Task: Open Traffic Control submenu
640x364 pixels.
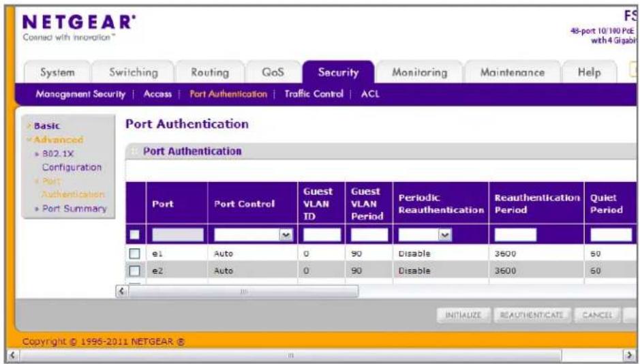Action: tap(314, 94)
